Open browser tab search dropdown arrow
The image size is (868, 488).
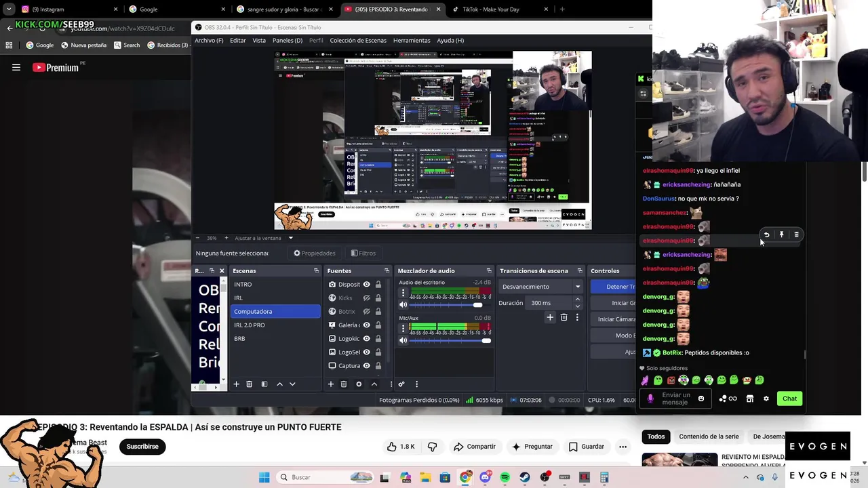pos(9,9)
